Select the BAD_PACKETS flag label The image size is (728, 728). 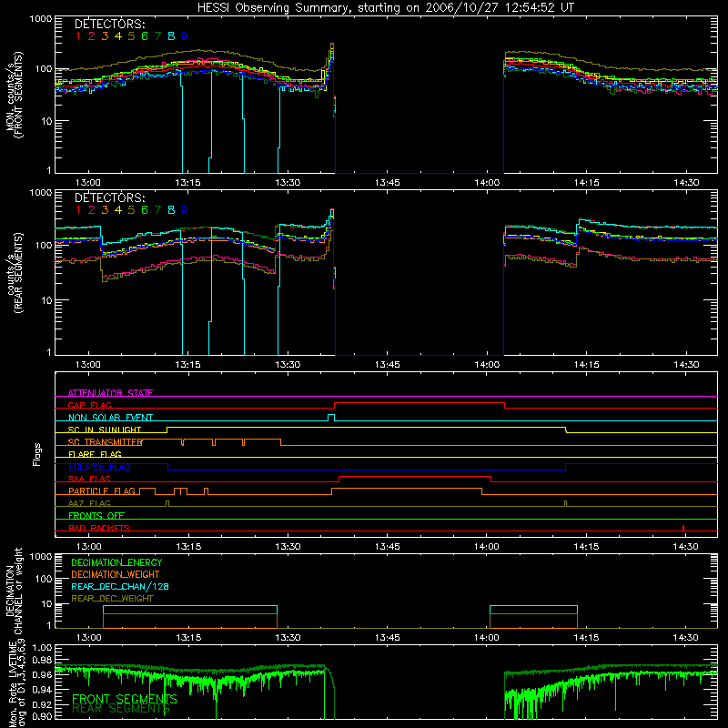(99, 528)
